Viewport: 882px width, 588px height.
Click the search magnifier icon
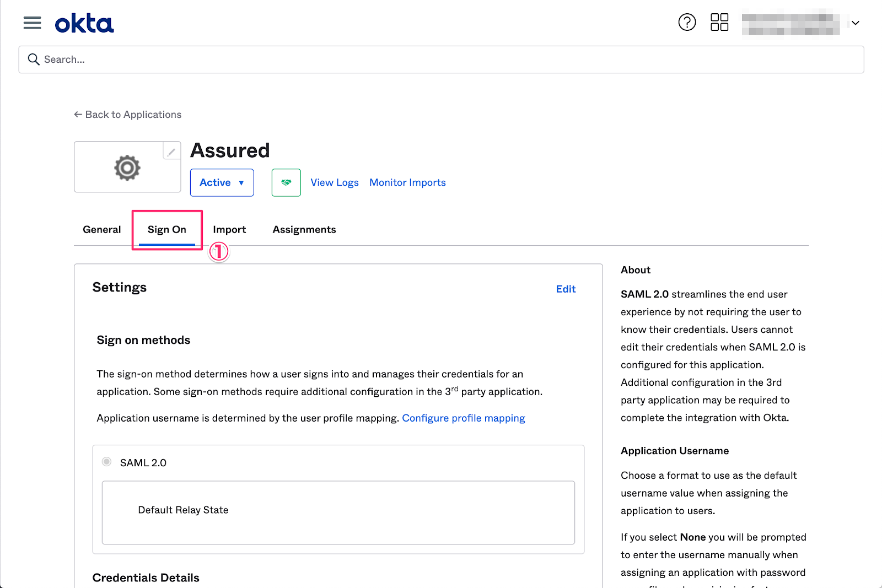pos(34,60)
